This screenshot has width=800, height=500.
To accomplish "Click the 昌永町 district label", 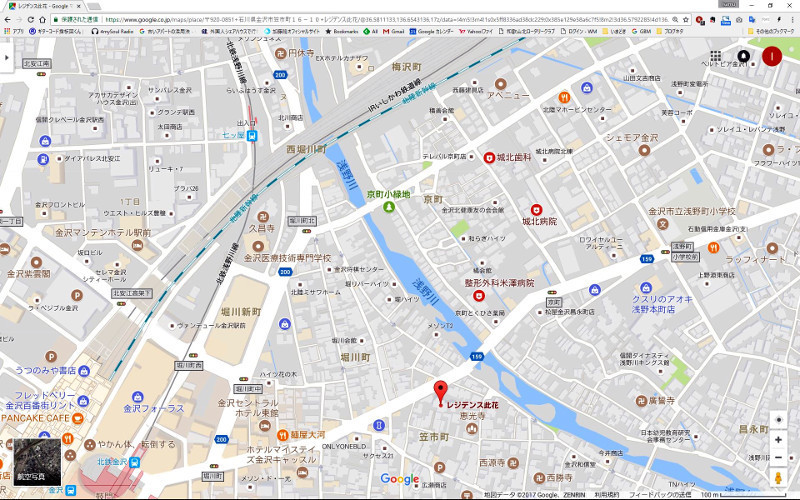I will (754, 429).
